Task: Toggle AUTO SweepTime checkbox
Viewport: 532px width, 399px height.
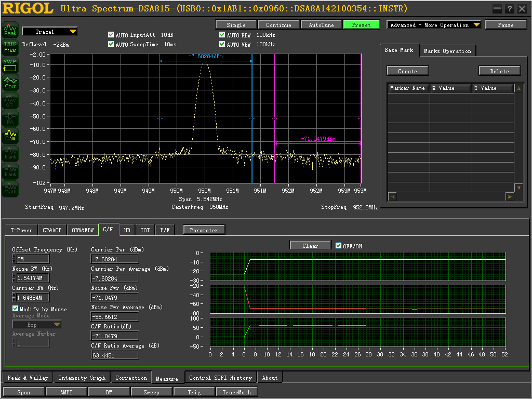Action: click(111, 44)
